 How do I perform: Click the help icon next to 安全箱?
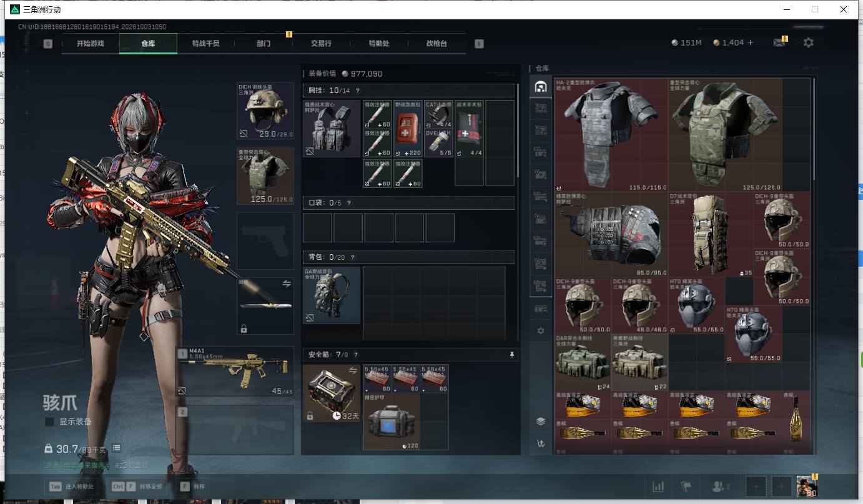[356, 355]
